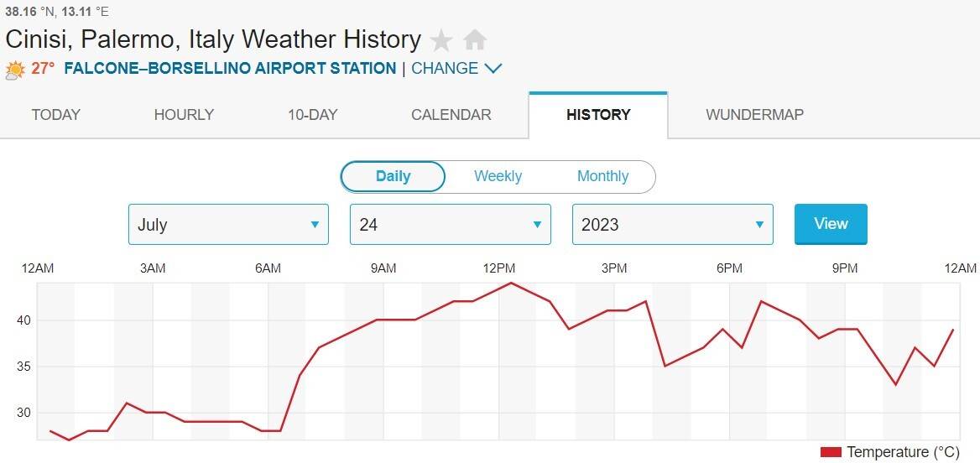This screenshot has height=463, width=980.
Task: Go to the 10-Day tab
Action: pos(312,115)
